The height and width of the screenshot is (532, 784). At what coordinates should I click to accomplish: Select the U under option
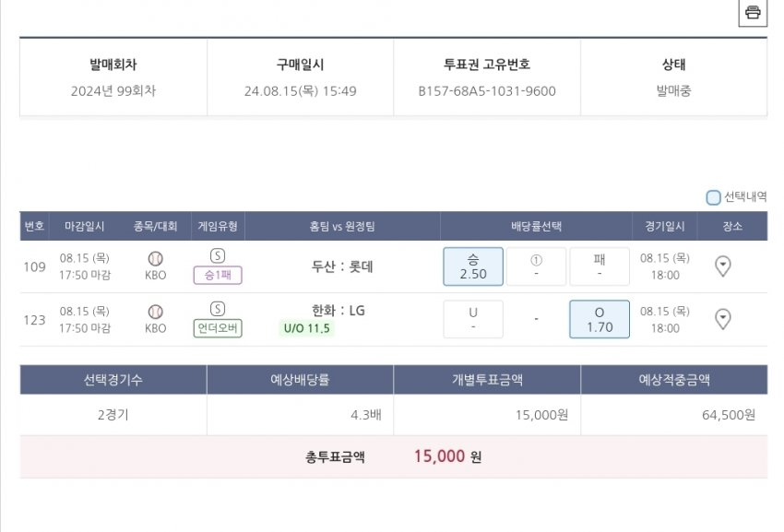(473, 319)
